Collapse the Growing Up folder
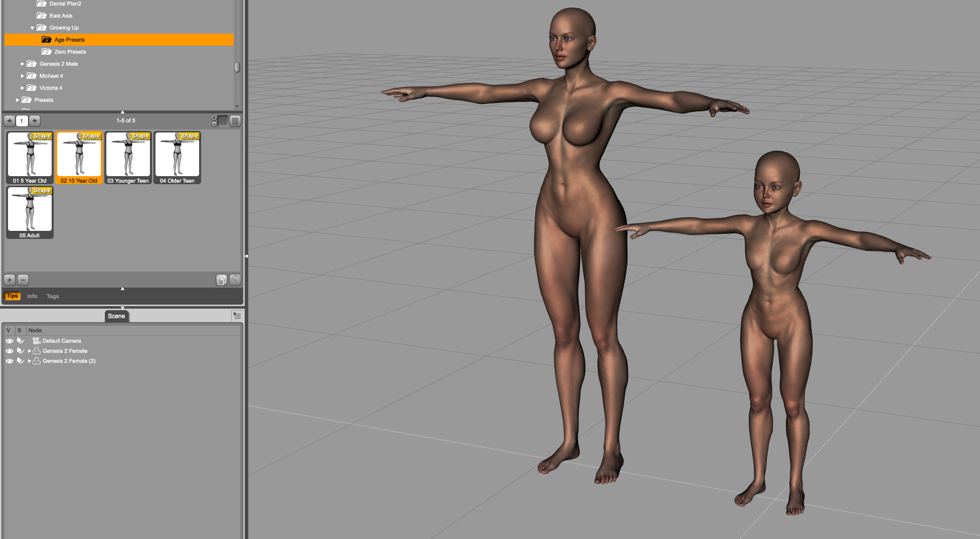This screenshot has width=980, height=539. (32, 28)
